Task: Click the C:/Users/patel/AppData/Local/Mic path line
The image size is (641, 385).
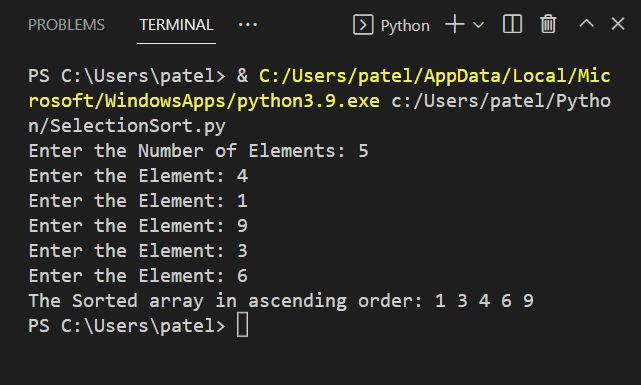Action: [435, 76]
